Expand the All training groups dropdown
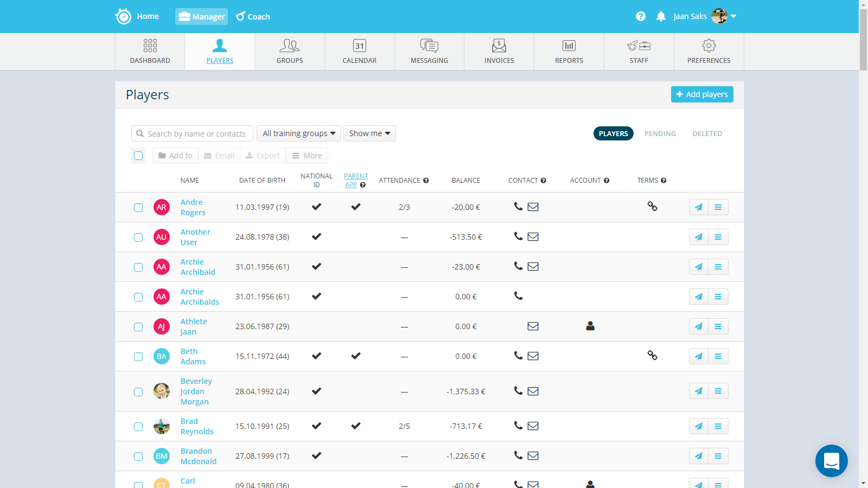Image resolution: width=868 pixels, height=488 pixels. click(298, 133)
